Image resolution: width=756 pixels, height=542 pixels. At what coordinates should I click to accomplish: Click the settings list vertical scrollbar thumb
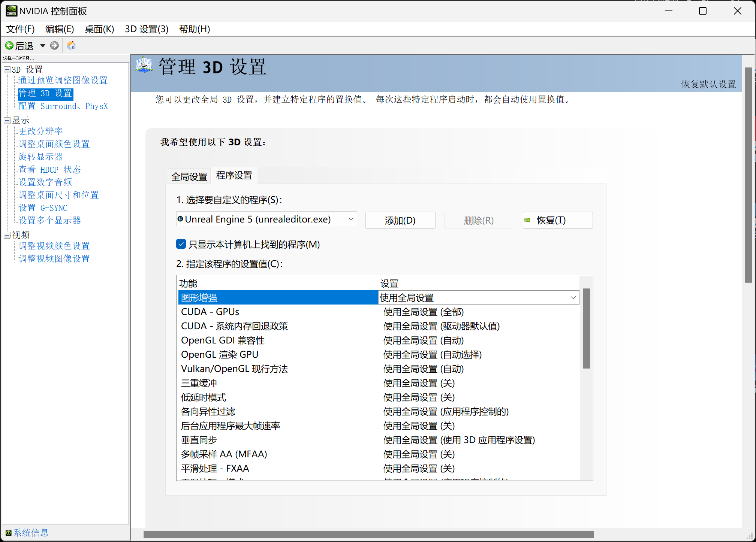[586, 328]
